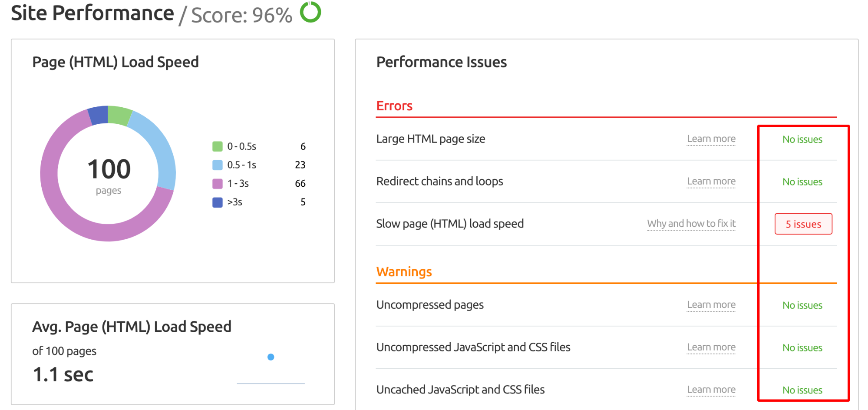Open Learn more for Uncompressed JavaScript and CSS files
This screenshot has width=868, height=410.
711,347
